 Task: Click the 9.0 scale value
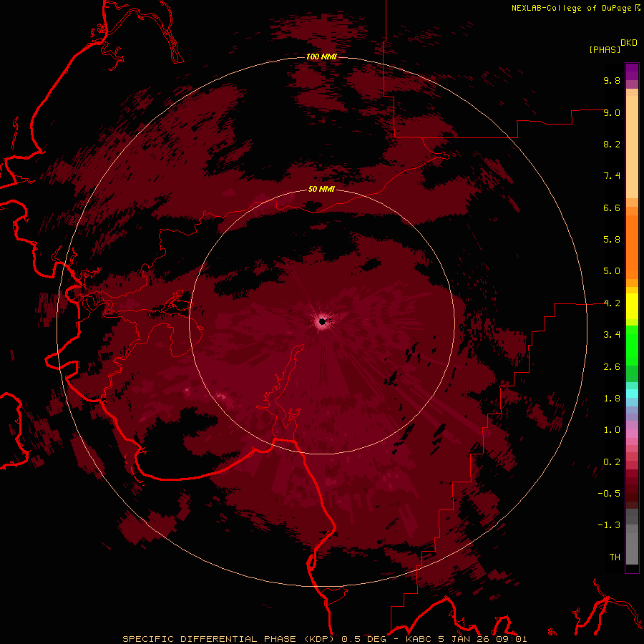[x=612, y=112]
